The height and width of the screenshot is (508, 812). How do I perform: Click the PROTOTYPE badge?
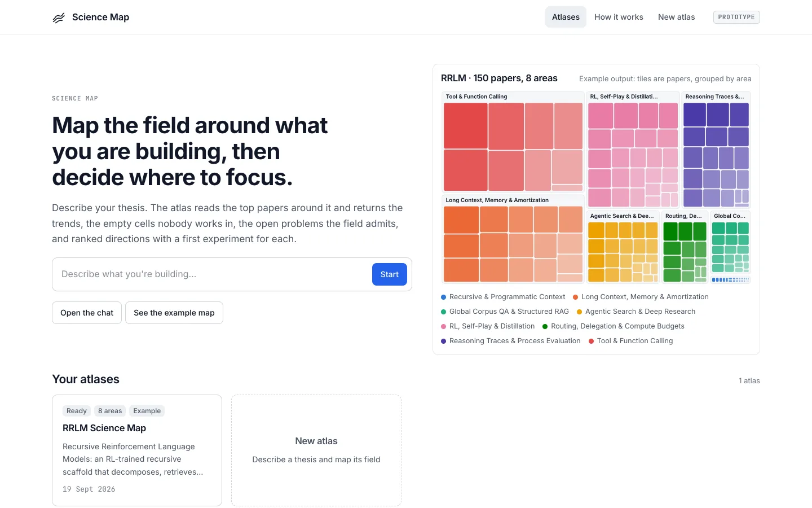pyautogui.click(x=736, y=17)
